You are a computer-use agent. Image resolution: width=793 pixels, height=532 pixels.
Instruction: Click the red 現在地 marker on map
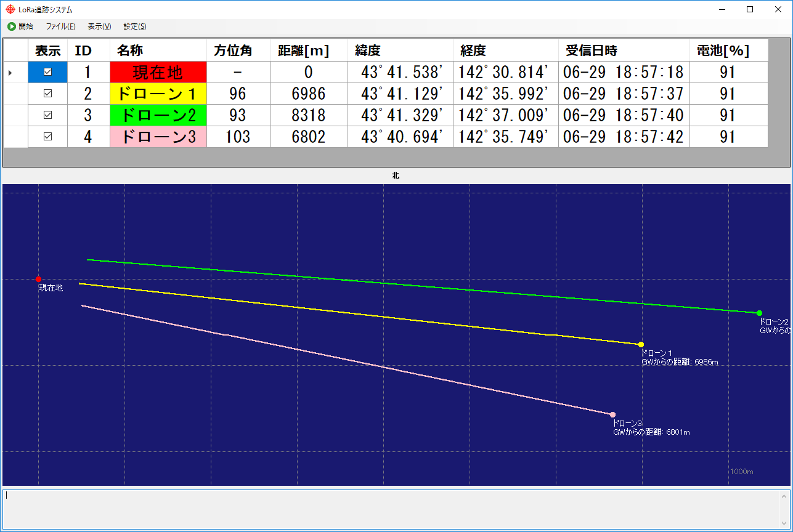39,280
